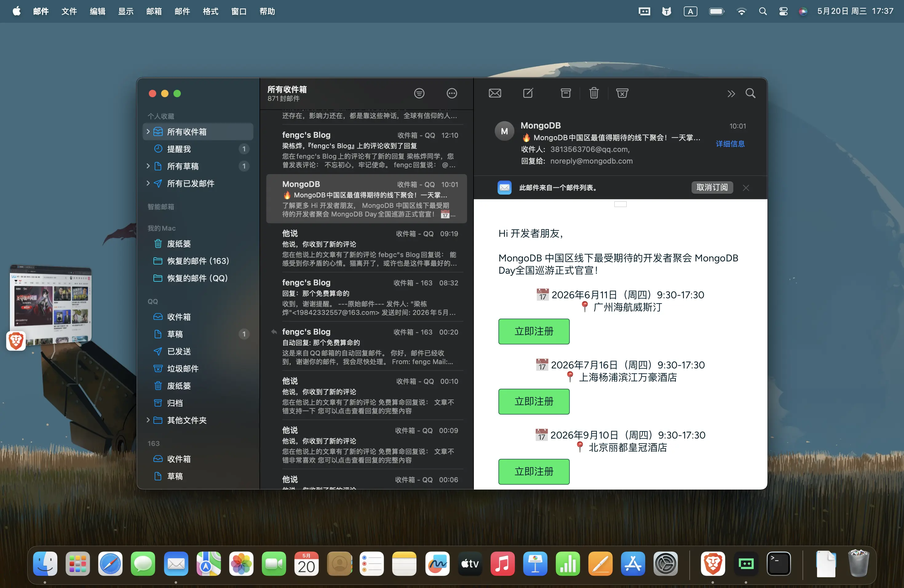Open the fengc's Blog 12:10 message
Screen dimensions: 904x588
click(367, 150)
